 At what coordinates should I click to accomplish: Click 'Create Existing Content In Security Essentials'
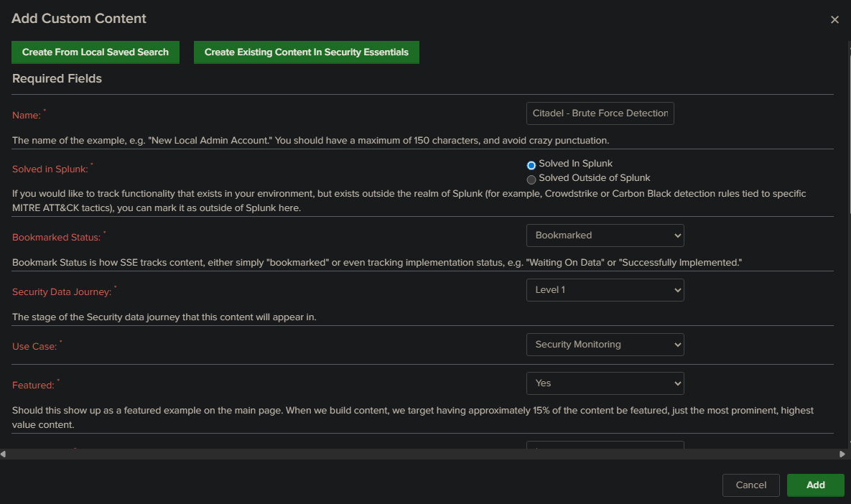coord(306,52)
